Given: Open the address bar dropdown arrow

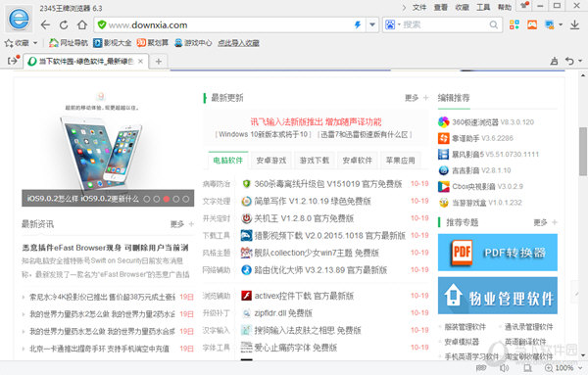Looking at the screenshot, I should pos(372,25).
